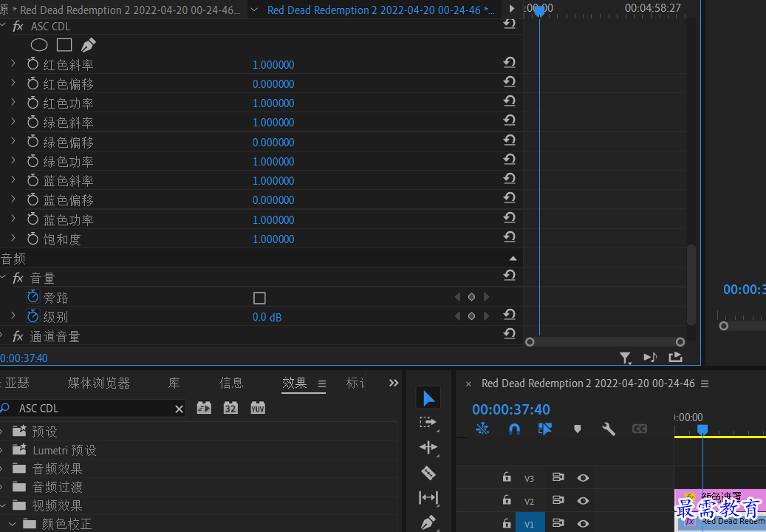This screenshot has height=532, width=766.
Task: Clear ASC CDL search text
Action: click(179, 409)
